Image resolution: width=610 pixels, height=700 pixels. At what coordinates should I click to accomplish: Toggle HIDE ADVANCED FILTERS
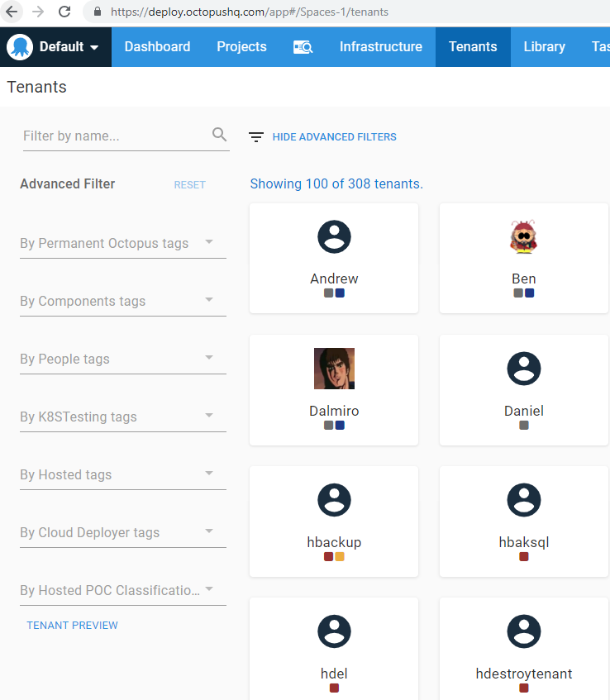(x=334, y=136)
